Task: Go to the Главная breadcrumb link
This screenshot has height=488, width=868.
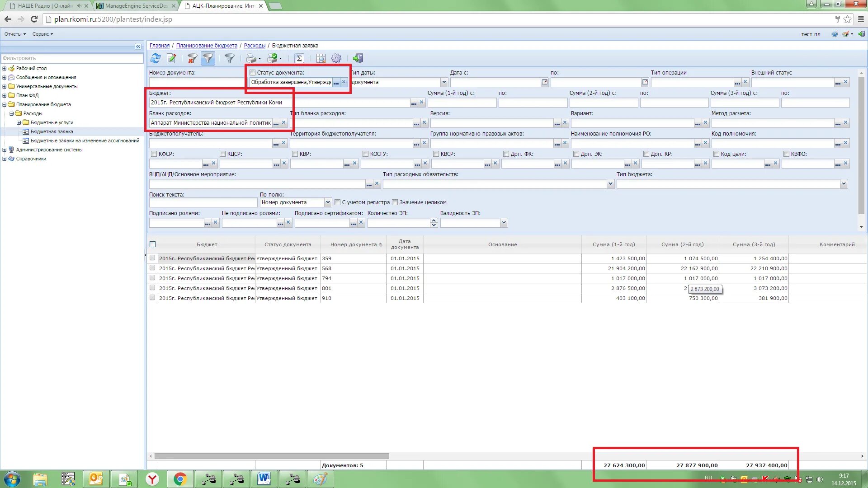Action: tap(160, 46)
